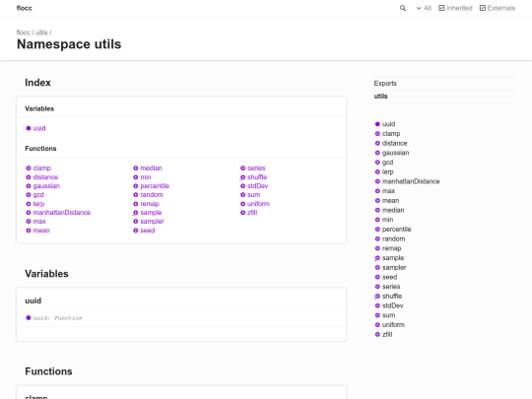Click function icon beside sidebar manhattanDistance
532x399 pixels.
(377, 181)
